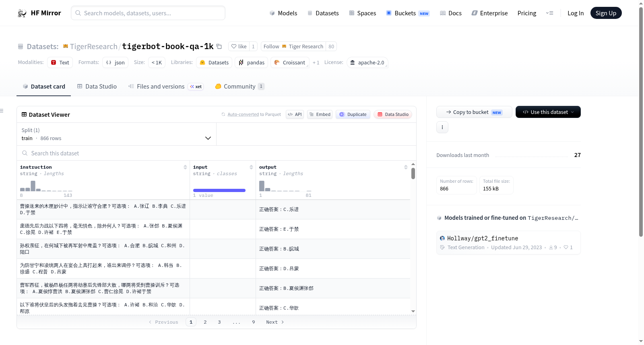Click the output lengths histogram

click(285, 186)
